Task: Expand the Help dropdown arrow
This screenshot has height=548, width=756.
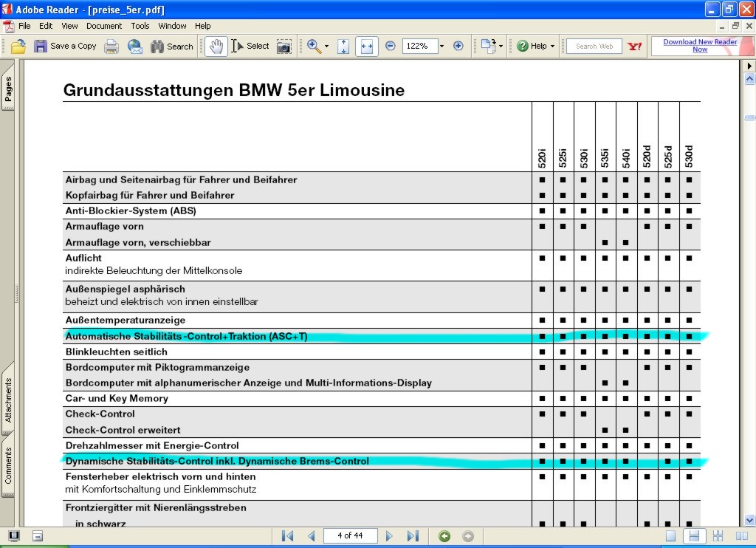Action: pyautogui.click(x=552, y=47)
